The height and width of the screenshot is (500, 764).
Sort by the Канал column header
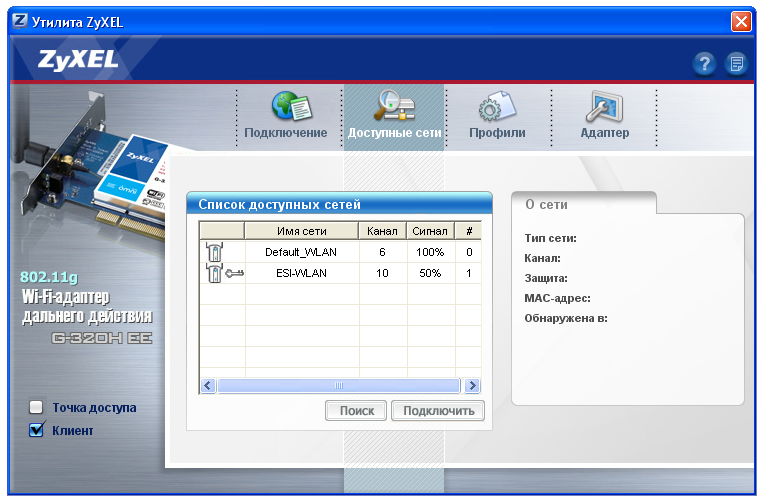pos(382,231)
